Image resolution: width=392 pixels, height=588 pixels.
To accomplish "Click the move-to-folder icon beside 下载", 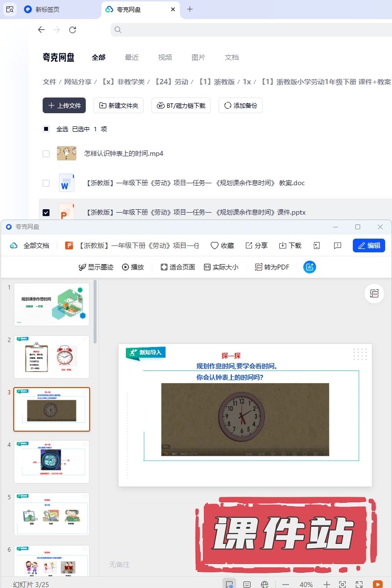I will tap(317, 245).
